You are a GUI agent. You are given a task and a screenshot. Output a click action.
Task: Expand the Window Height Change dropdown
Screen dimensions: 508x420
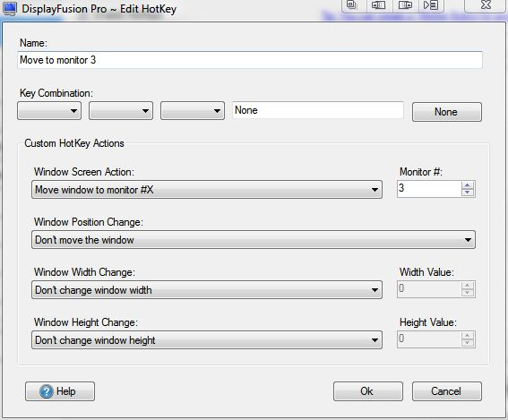click(x=207, y=340)
